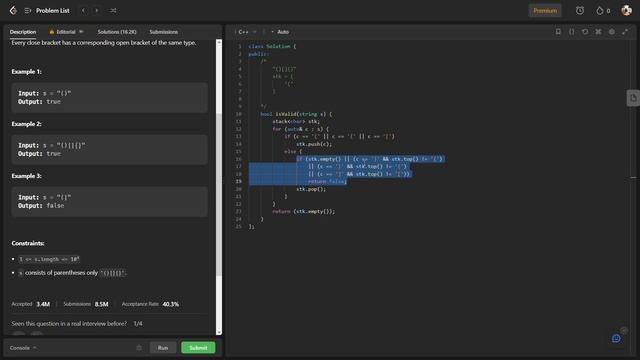Switch to the Description tab

coord(23,32)
